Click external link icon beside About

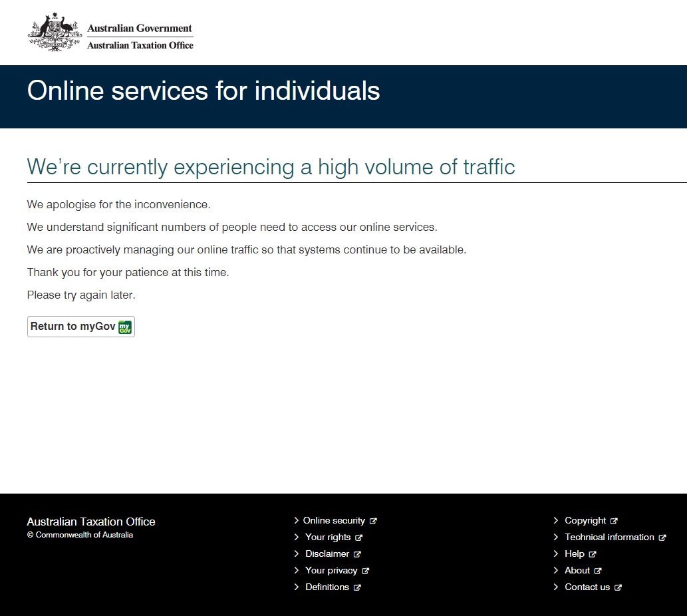point(597,570)
